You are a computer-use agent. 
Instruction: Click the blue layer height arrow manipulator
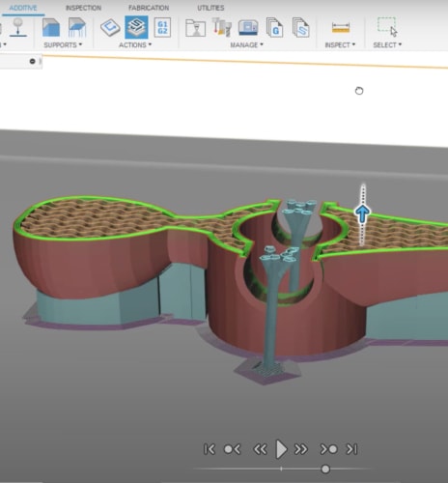[x=362, y=214]
